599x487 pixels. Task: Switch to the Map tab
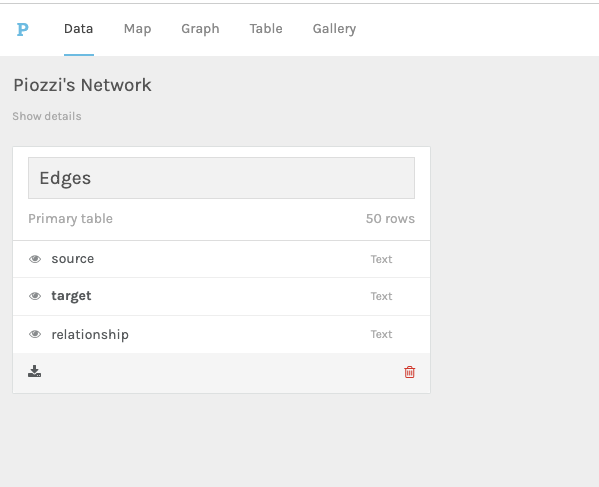[x=138, y=29]
